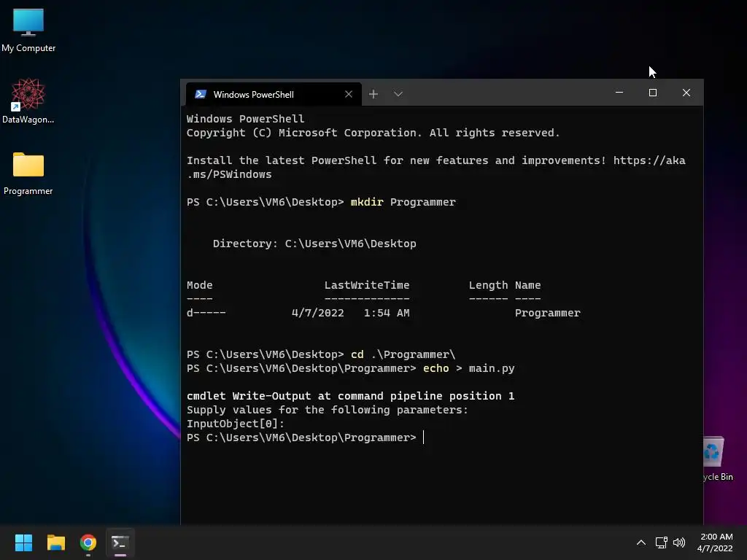The image size is (747, 560).
Task: Open volume control tray icon
Action: 679,542
